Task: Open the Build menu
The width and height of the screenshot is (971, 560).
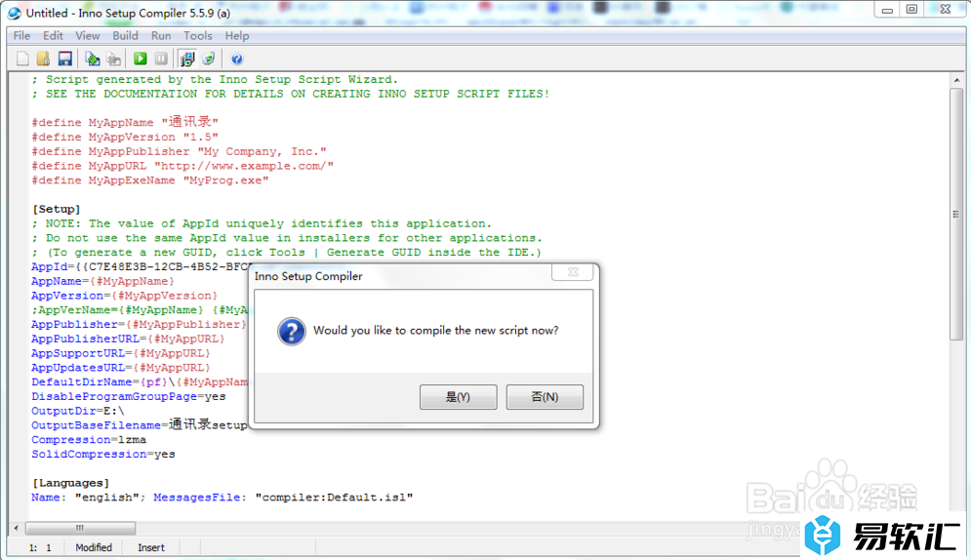Action: click(x=125, y=36)
